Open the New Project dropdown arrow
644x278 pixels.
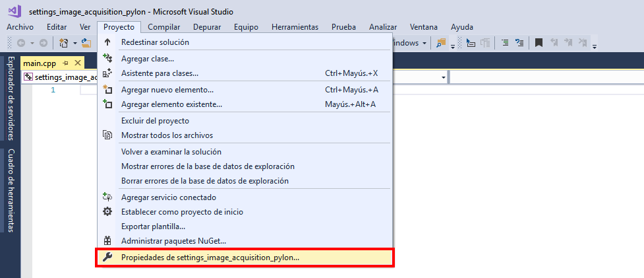pyautogui.click(x=75, y=43)
